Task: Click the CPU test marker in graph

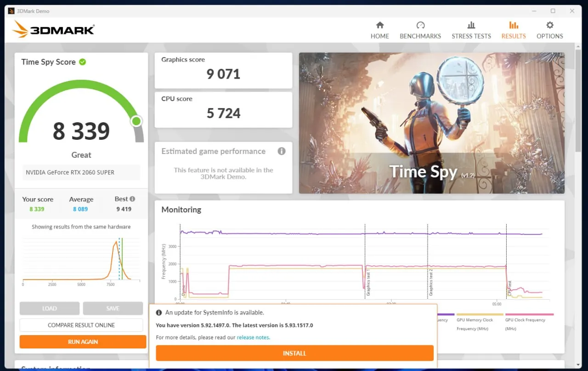Action: click(x=507, y=261)
